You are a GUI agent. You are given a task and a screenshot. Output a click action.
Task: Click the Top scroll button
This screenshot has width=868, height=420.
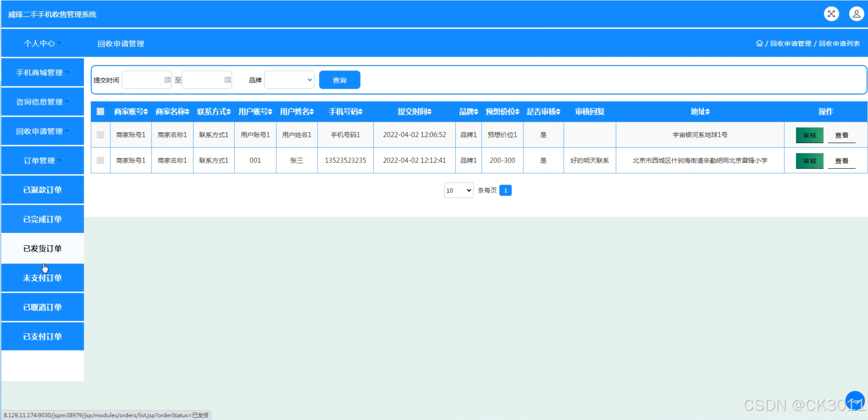click(x=855, y=401)
